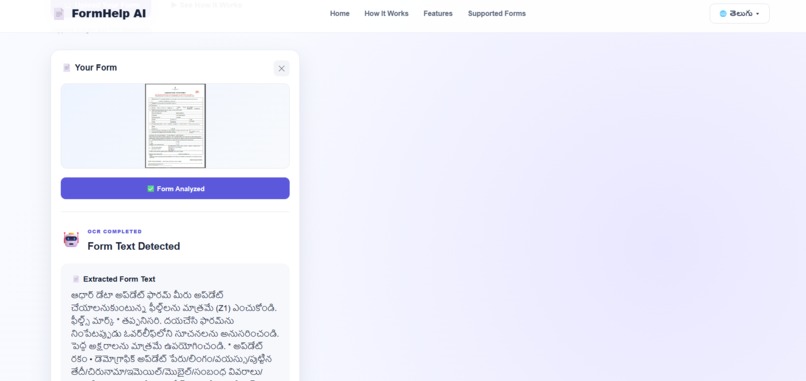Click the globe icon in language selector

tap(723, 14)
